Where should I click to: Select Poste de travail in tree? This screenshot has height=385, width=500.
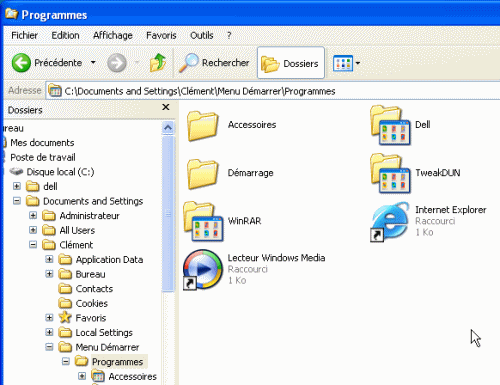(x=43, y=157)
